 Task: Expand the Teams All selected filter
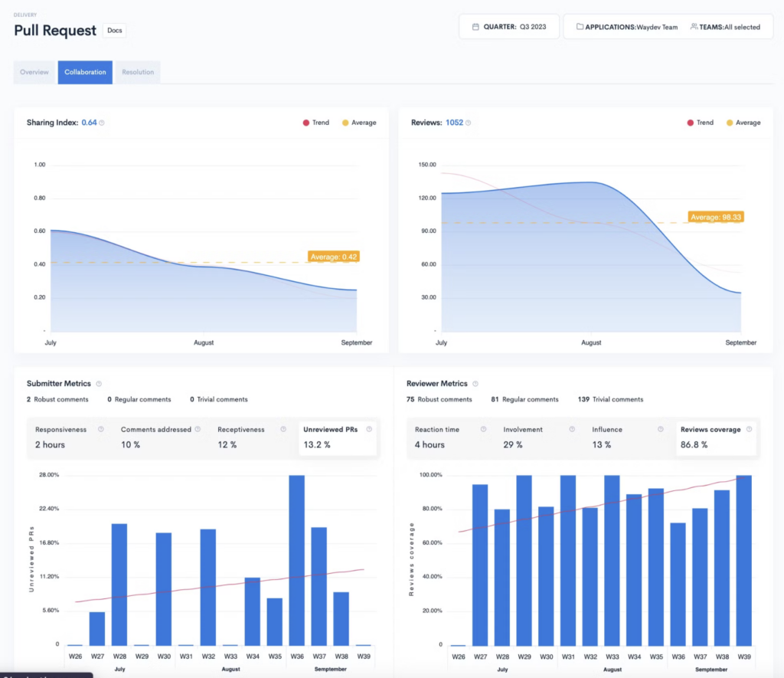(725, 27)
